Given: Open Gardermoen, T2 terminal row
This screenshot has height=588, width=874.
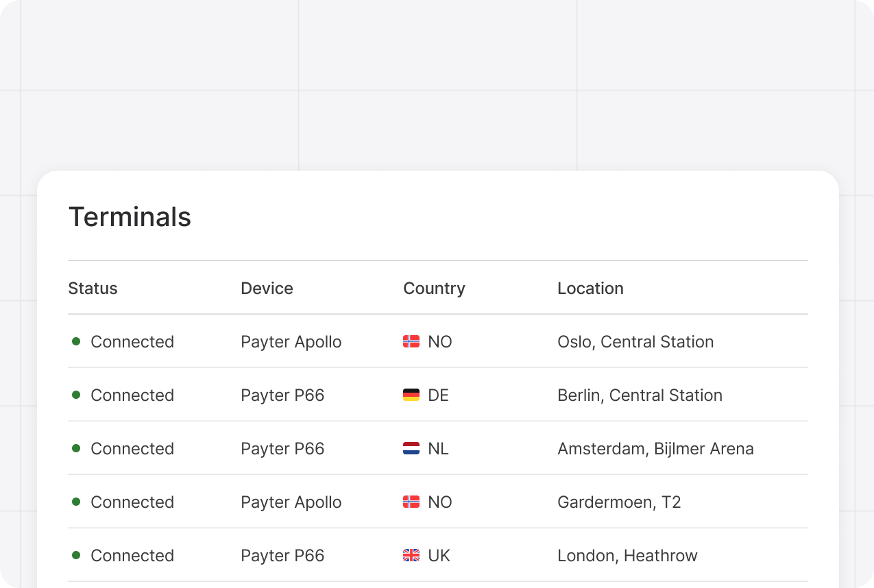Looking at the screenshot, I should coord(438,502).
